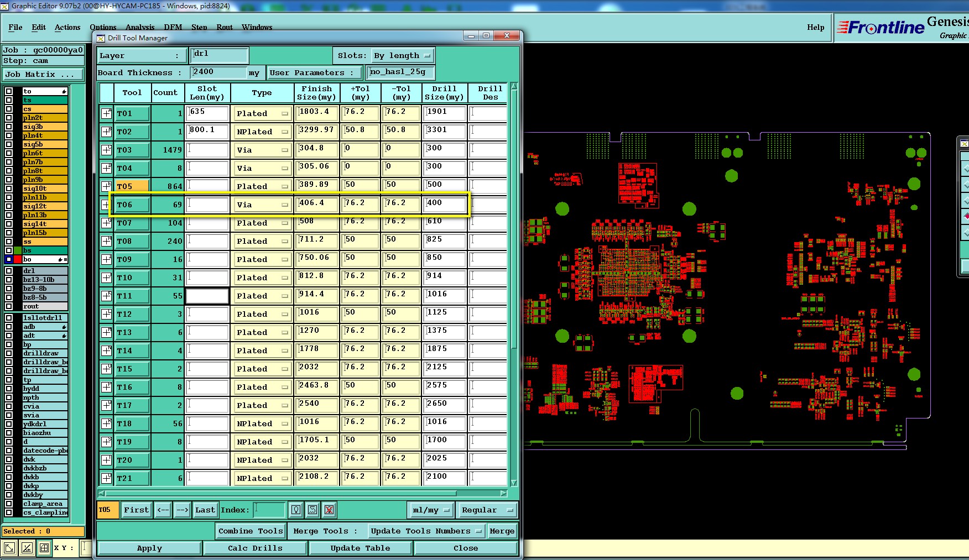Click the red X clear icon beside Index
Image resolution: width=969 pixels, height=560 pixels.
pos(329,510)
